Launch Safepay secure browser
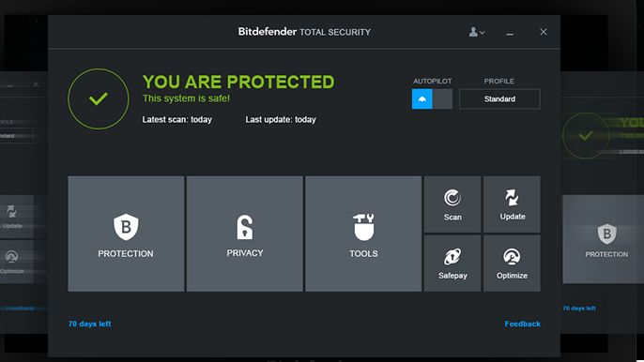 click(x=452, y=264)
